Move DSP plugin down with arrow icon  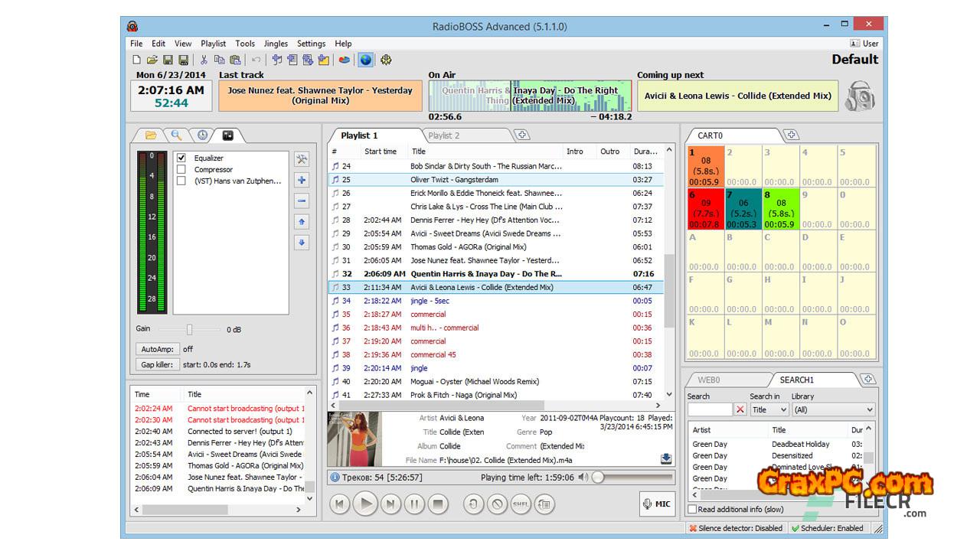(302, 243)
